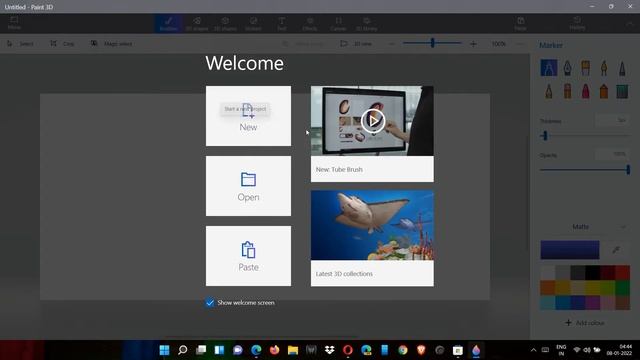Select the Spray can brush
Image resolution: width=640 pixels, height=360 pixels.
pos(604,91)
